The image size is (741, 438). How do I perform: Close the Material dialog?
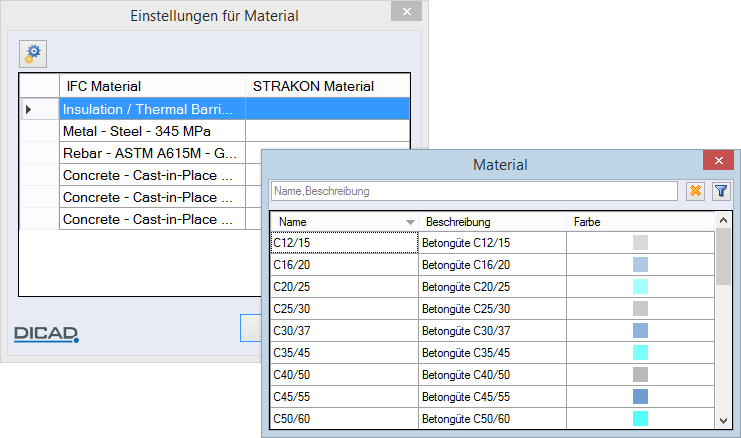pyautogui.click(x=718, y=160)
